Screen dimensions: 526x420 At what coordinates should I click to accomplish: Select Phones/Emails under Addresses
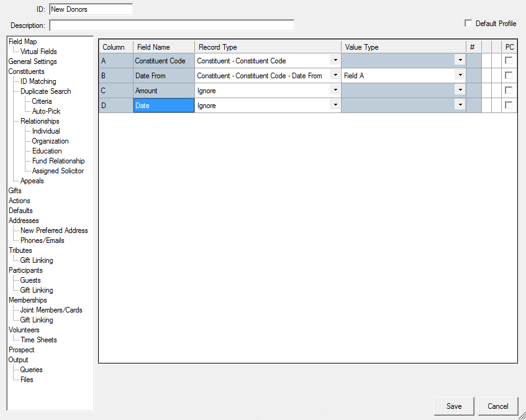click(42, 240)
